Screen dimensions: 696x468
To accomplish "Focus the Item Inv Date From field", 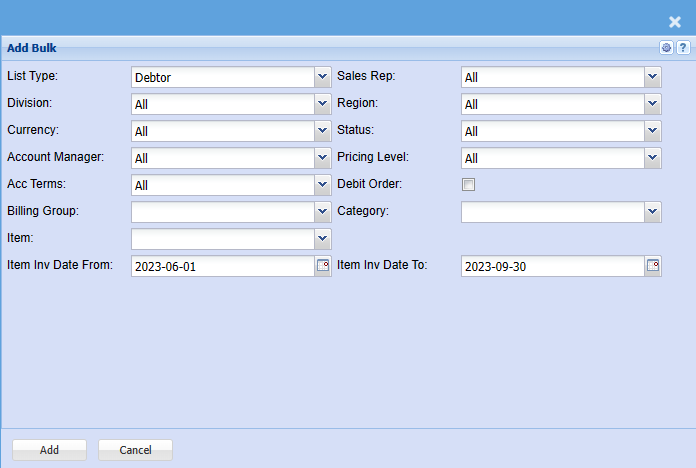I will pyautogui.click(x=223, y=266).
